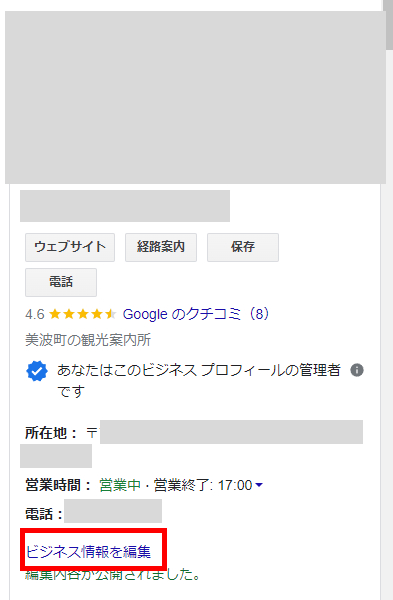Click the redacted phone number after 電話：
The width and height of the screenshot is (393, 600).
click(x=113, y=511)
